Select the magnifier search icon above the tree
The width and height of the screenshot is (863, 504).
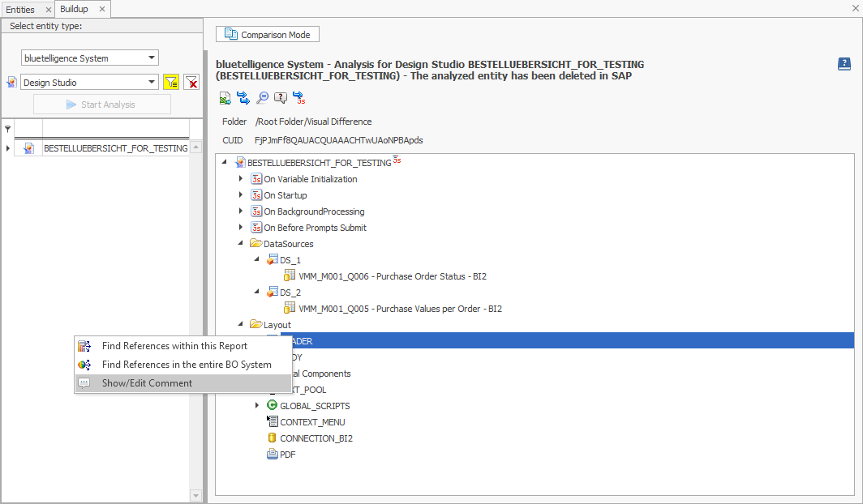pos(261,97)
